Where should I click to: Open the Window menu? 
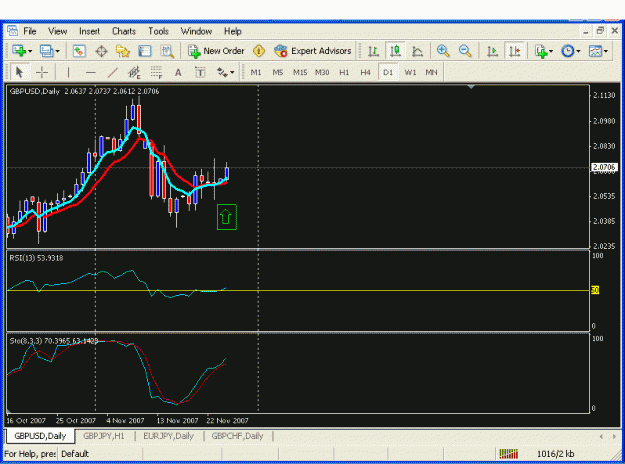pyautogui.click(x=196, y=31)
